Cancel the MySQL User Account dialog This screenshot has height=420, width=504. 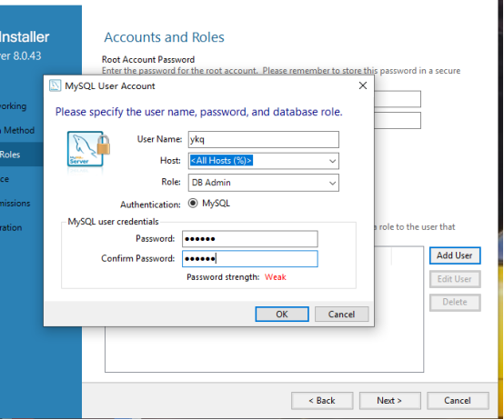341,314
